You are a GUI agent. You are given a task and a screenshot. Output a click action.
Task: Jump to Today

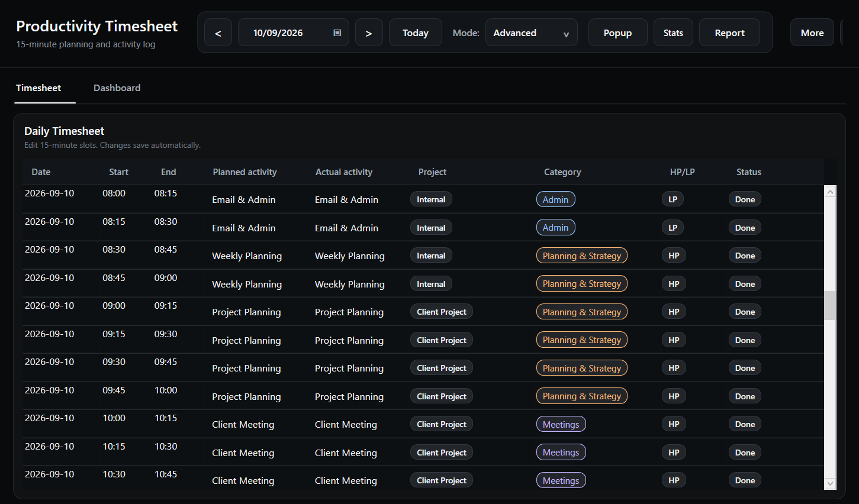point(416,33)
